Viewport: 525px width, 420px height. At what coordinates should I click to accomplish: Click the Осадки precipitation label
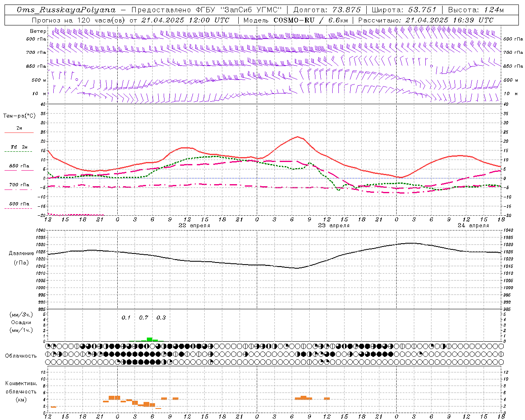pyautogui.click(x=21, y=322)
